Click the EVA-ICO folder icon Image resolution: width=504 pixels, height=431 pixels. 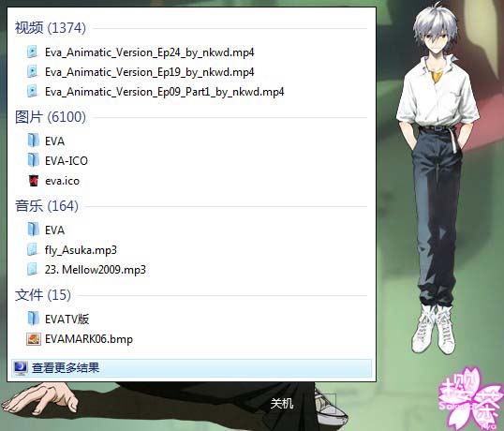coord(33,160)
